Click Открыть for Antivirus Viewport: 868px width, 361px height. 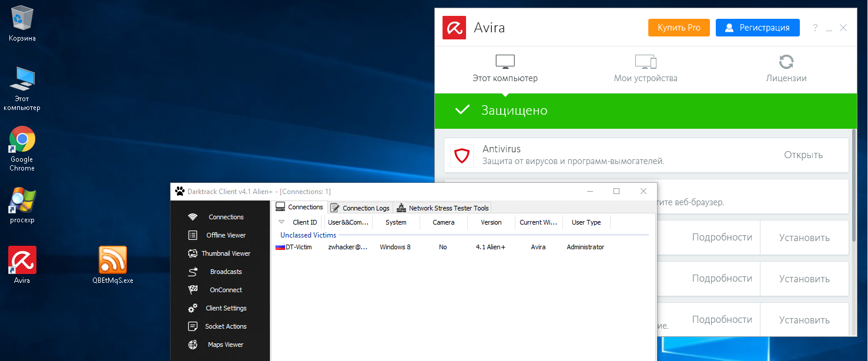[x=803, y=155]
